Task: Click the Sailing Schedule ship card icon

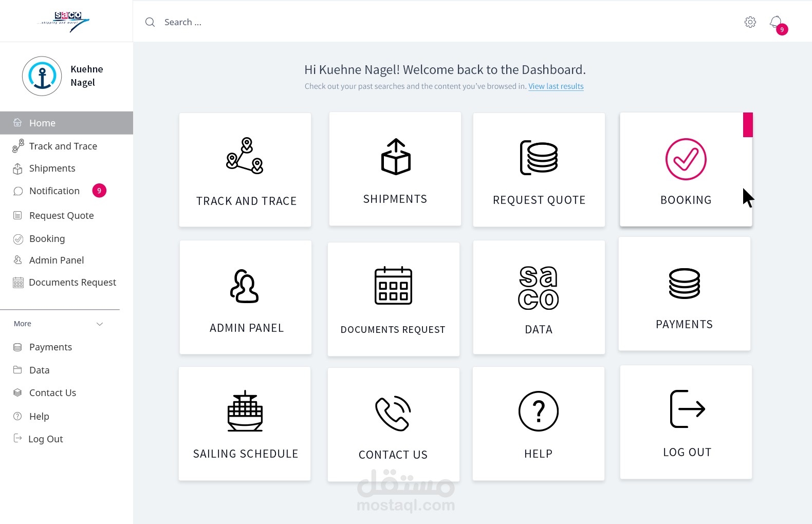Action: tap(245, 411)
